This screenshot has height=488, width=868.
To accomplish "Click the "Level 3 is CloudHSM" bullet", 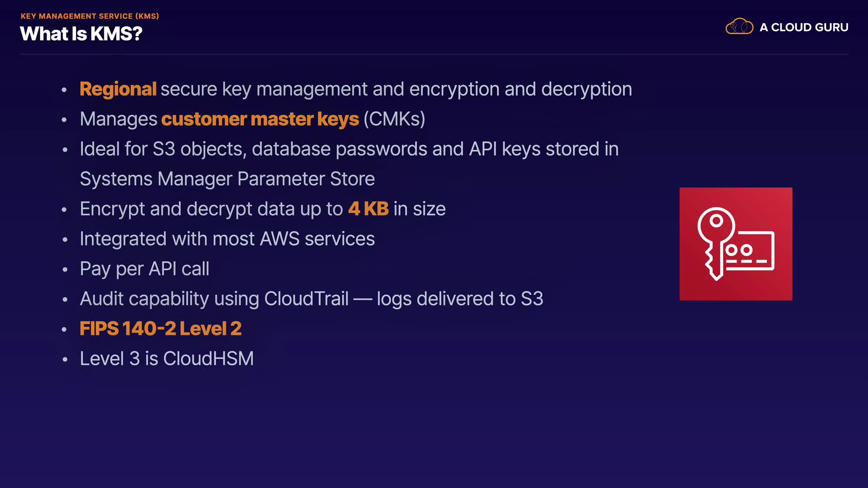I will [167, 359].
